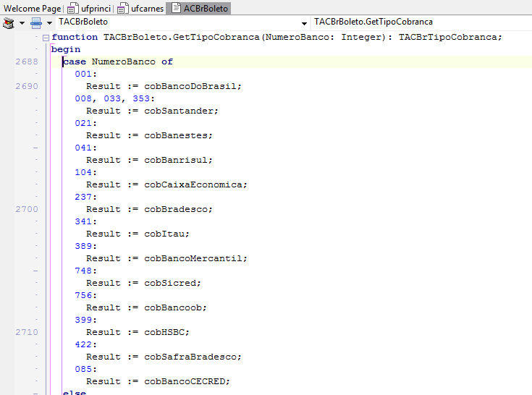This screenshot has height=395, width=532.
Task: Click the 'NumeroBanco: Integer' parameter
Action: tap(325, 37)
